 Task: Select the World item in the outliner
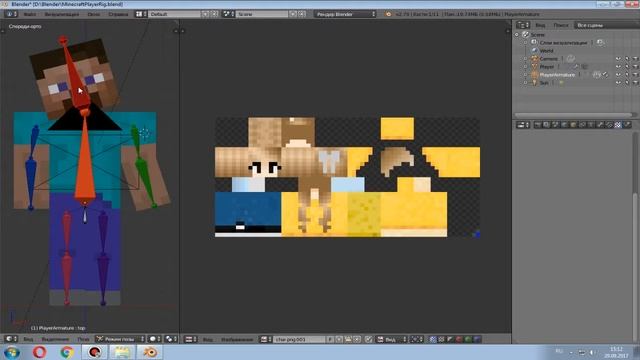click(546, 51)
